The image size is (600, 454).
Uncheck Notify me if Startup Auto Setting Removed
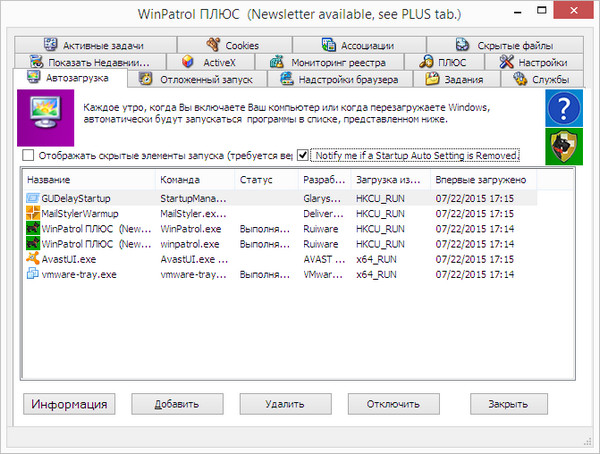point(303,155)
